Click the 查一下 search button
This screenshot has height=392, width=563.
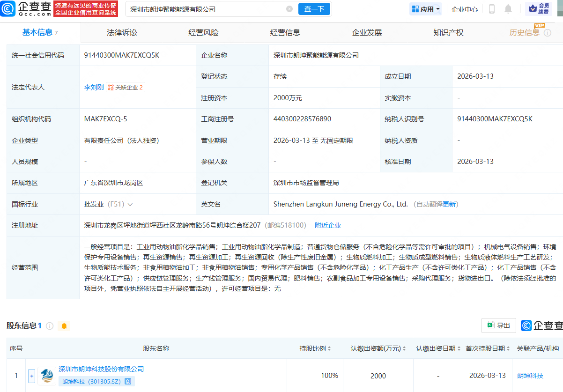click(x=314, y=8)
